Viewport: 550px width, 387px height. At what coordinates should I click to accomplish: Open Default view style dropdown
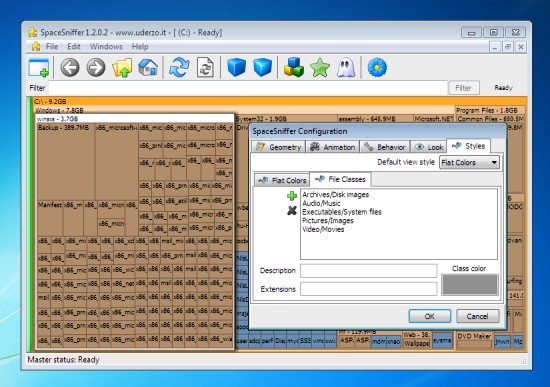click(469, 162)
